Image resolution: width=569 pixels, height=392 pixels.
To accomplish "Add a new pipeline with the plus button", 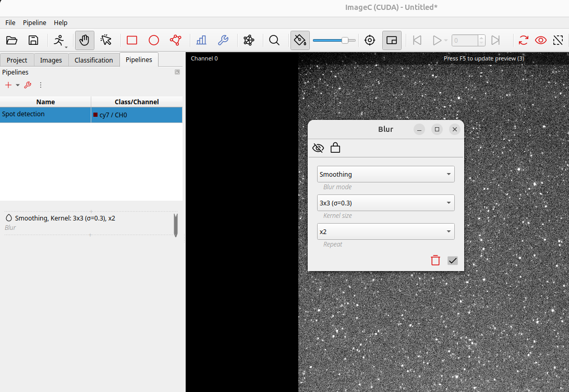I will pyautogui.click(x=8, y=85).
